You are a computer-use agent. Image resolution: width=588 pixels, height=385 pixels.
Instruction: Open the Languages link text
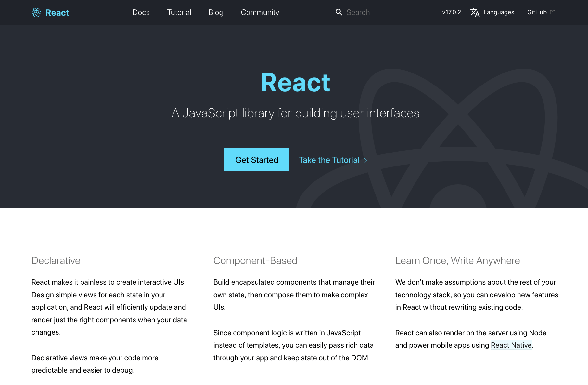coord(499,12)
